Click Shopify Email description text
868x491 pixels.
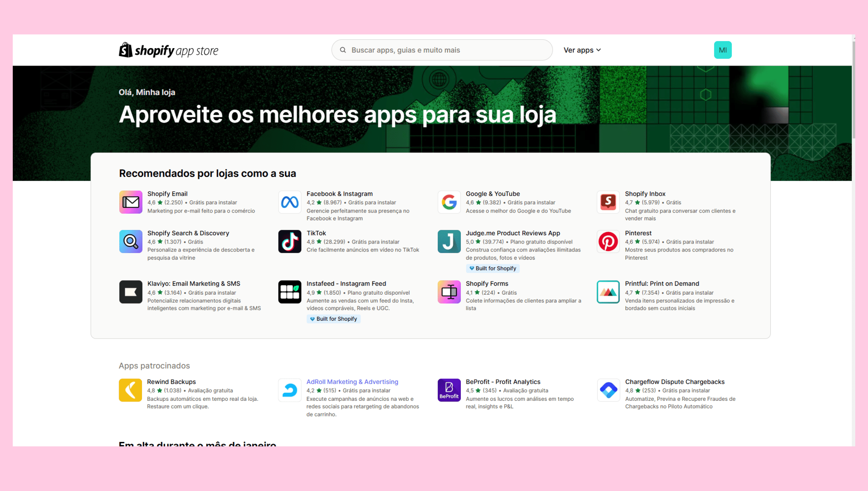(x=201, y=211)
